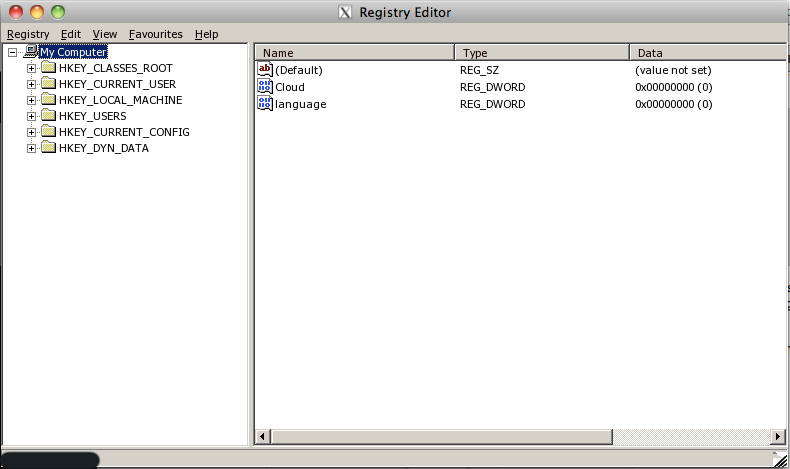Sort values by the Name column header

(355, 52)
